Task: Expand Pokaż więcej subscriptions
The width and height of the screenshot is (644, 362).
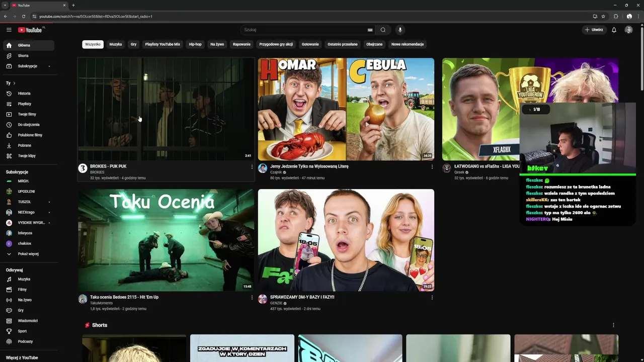Action: tap(29, 254)
